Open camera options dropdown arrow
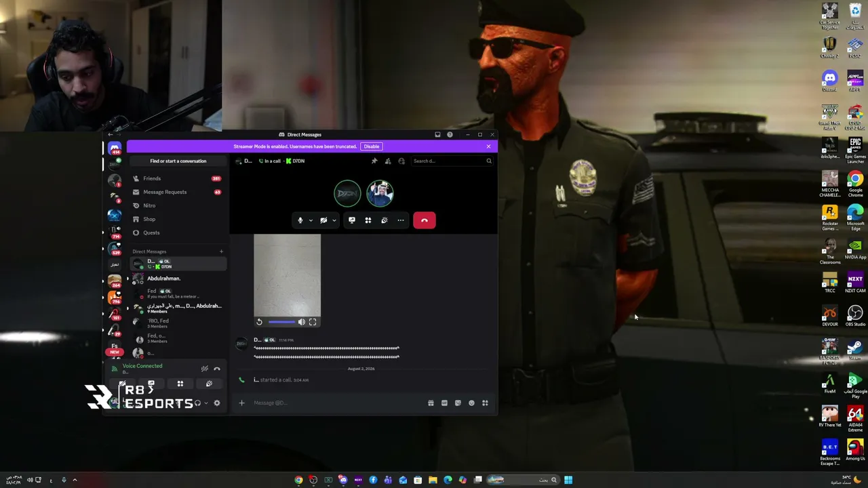Viewport: 868px width, 488px height. point(334,220)
